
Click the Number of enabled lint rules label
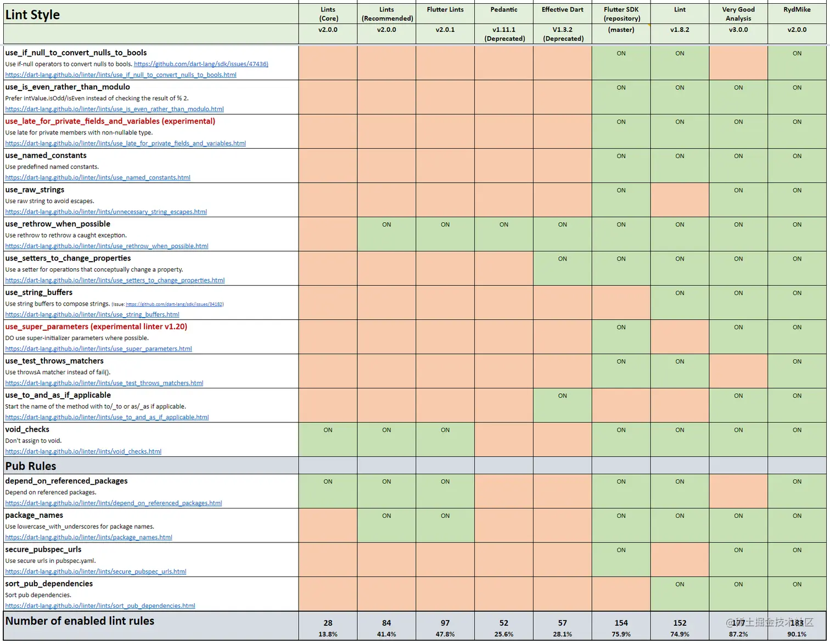pos(80,621)
